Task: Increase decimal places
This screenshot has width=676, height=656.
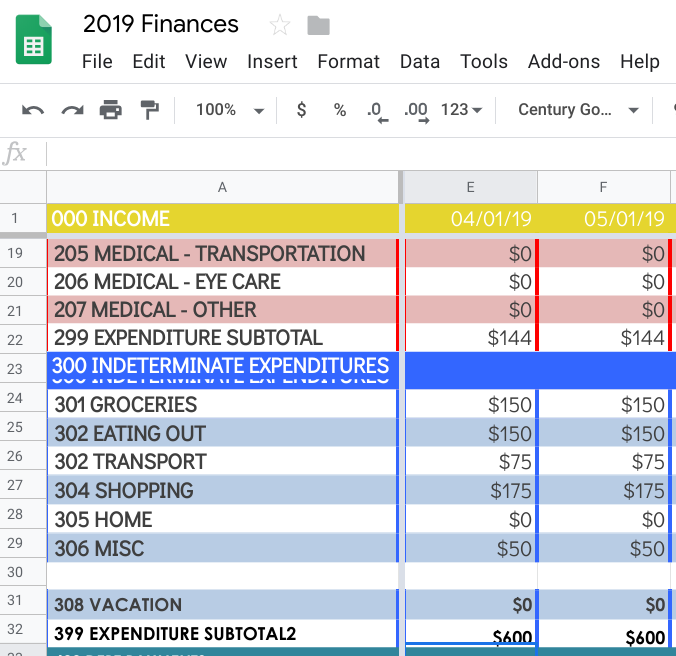Action: (415, 111)
